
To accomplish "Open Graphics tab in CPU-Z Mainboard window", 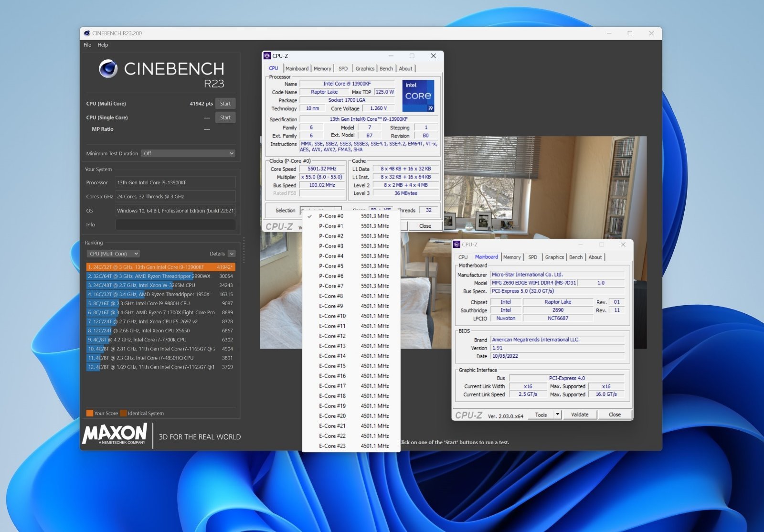I will [554, 257].
